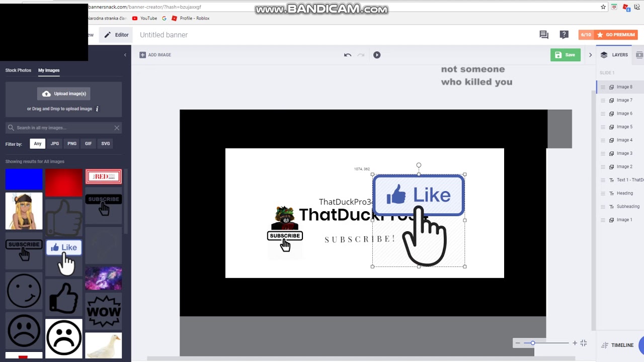Viewport: 644px width, 362px height.
Task: Select the black thumbs up thumbnail
Action: pos(64,298)
